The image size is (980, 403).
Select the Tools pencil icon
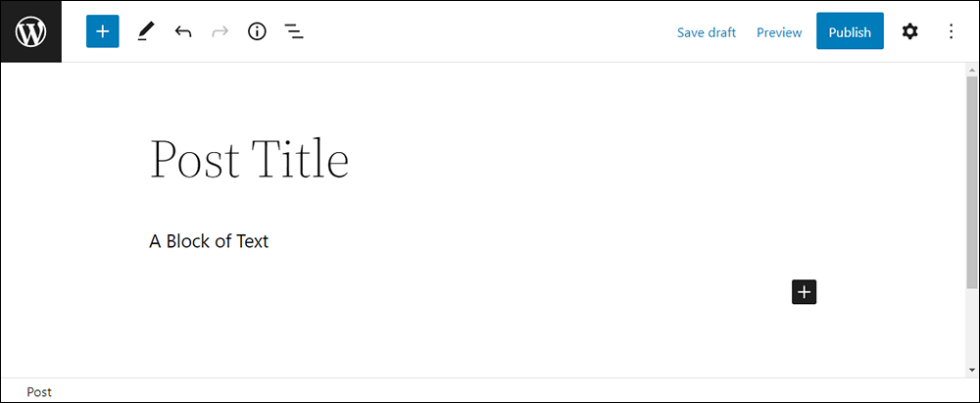pos(146,31)
